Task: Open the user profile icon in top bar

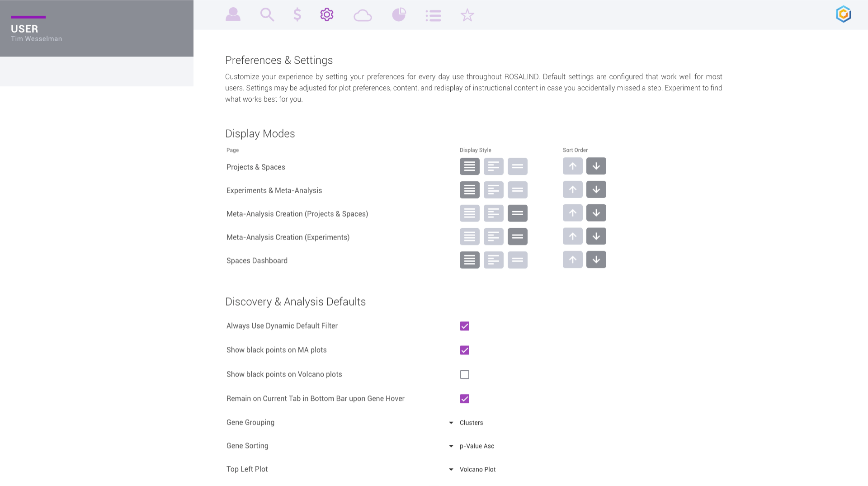Action: tap(233, 14)
